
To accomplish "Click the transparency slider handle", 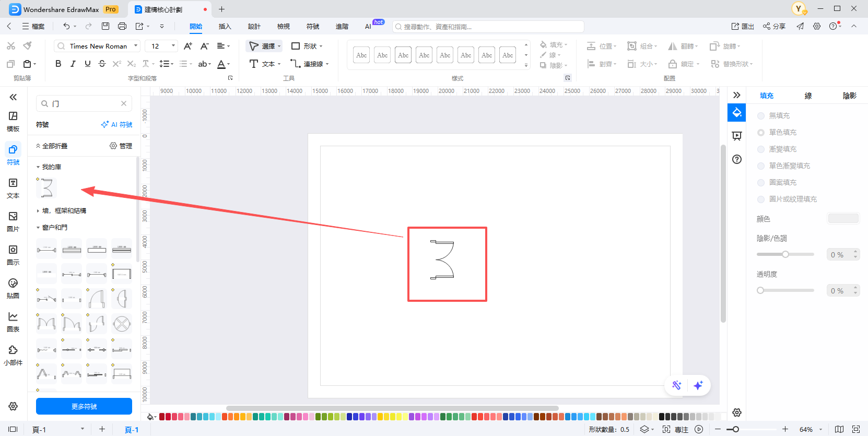I will click(x=760, y=290).
